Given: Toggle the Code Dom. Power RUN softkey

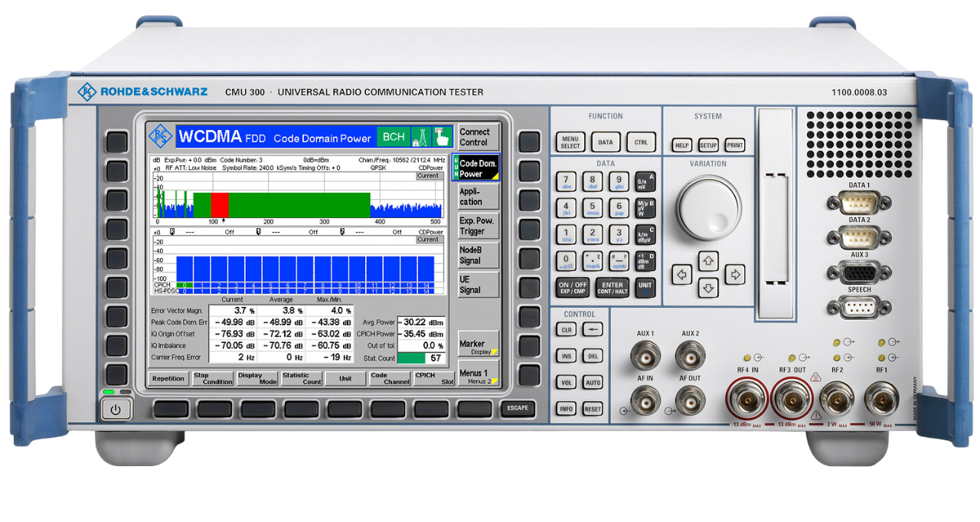Looking at the screenshot, I should tap(475, 168).
